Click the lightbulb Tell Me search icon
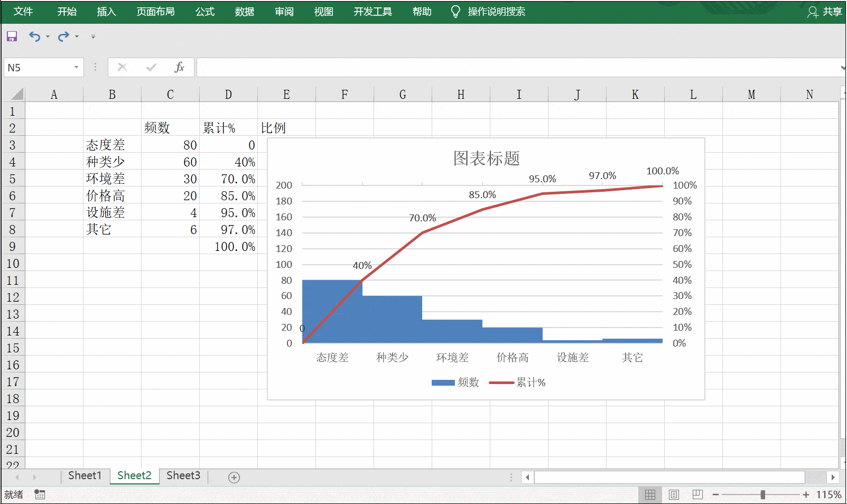The width and height of the screenshot is (847, 504). click(x=455, y=12)
